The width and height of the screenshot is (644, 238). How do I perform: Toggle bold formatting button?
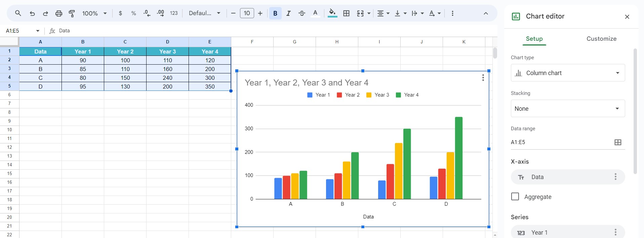[x=275, y=13]
